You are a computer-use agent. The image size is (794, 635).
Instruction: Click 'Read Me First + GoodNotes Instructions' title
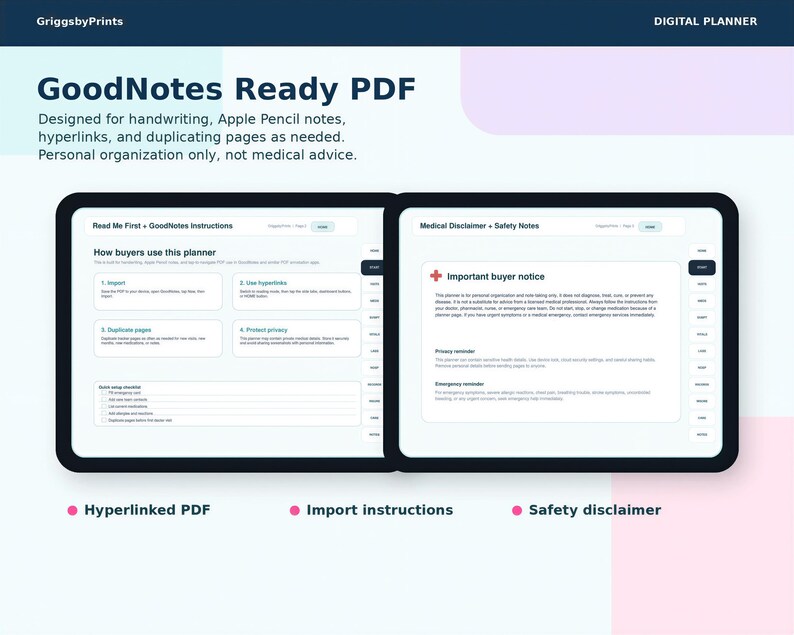tap(163, 226)
